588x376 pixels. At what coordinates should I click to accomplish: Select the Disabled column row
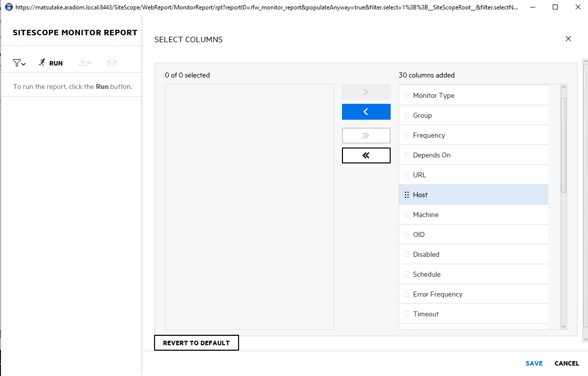coord(474,254)
